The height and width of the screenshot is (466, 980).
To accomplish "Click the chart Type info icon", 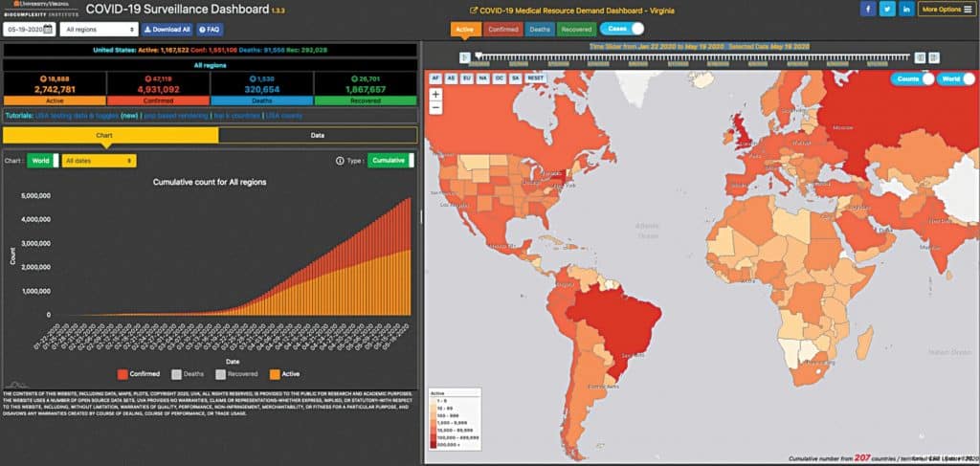I will [x=341, y=161].
